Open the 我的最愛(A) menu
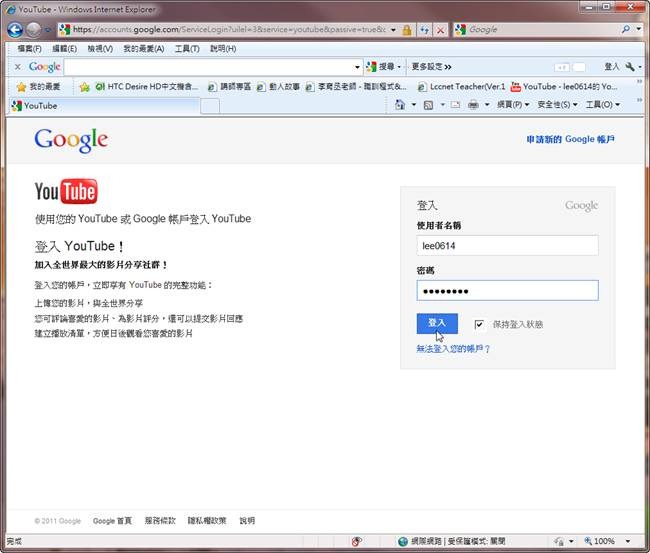The width and height of the screenshot is (650, 553). [144, 49]
